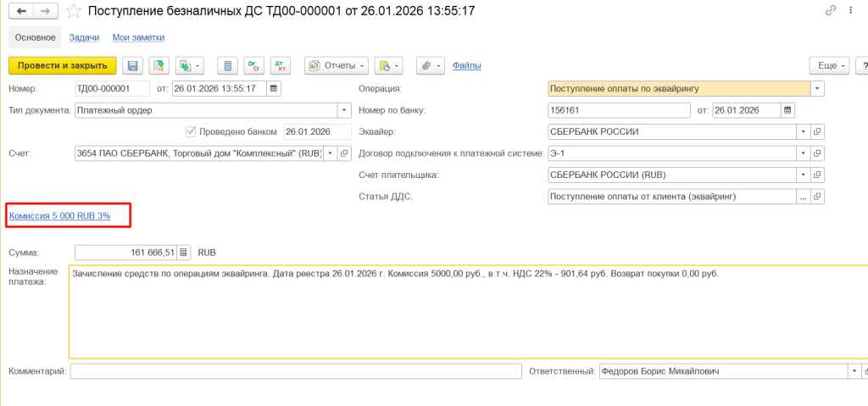Open the Мои заметки tab
This screenshot has height=406, width=868.
click(138, 37)
